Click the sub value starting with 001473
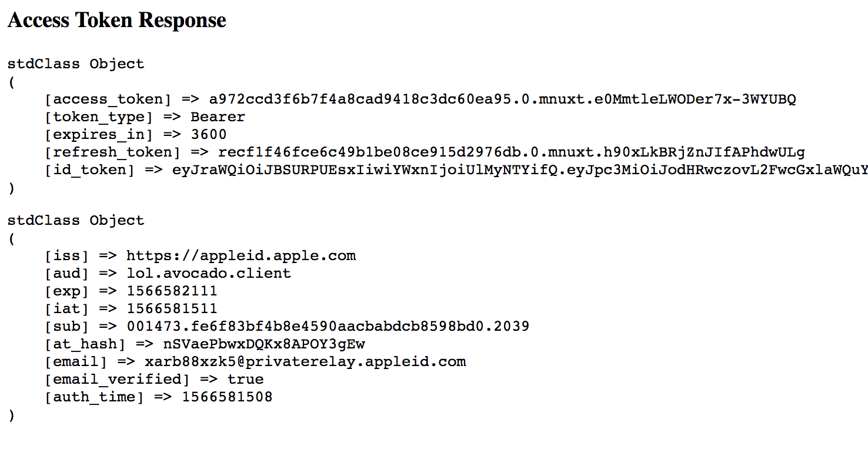 click(328, 326)
